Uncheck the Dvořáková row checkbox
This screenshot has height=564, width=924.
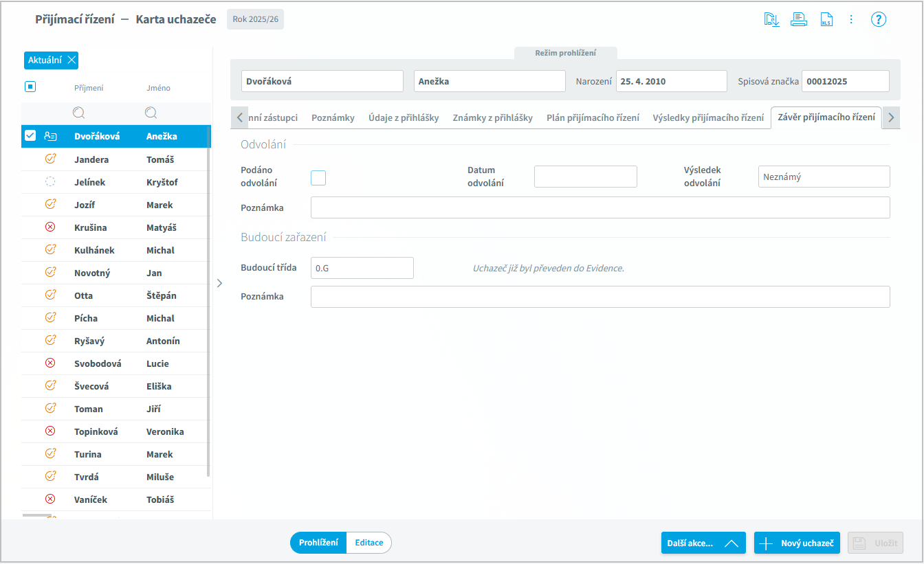pyautogui.click(x=30, y=136)
